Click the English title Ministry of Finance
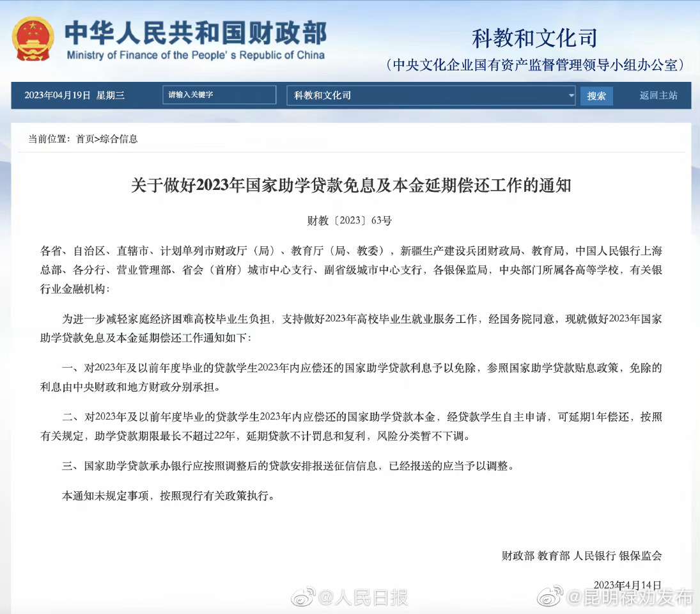The width and height of the screenshot is (700, 614). 196,55
